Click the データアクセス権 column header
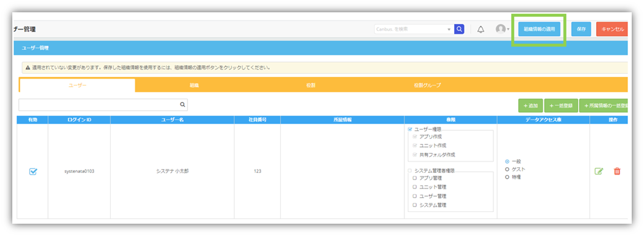This screenshot has width=644, height=236. 543,120
